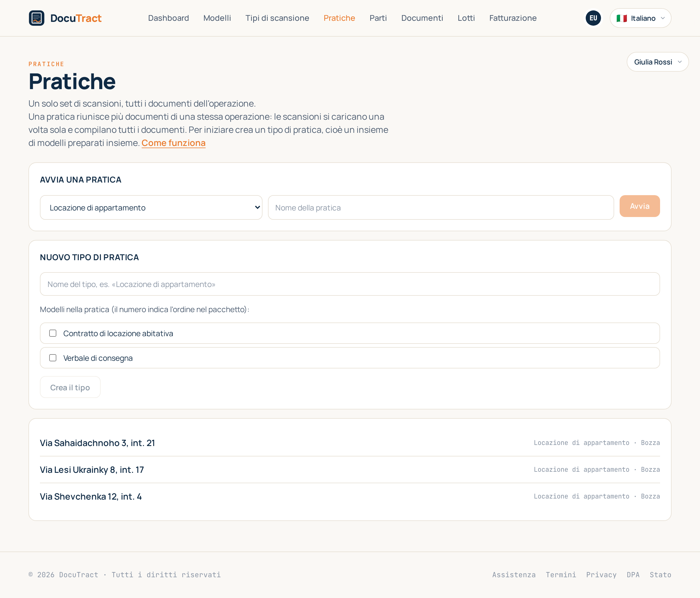700x598 pixels.
Task: Open the Parti nav item
Action: pos(378,18)
